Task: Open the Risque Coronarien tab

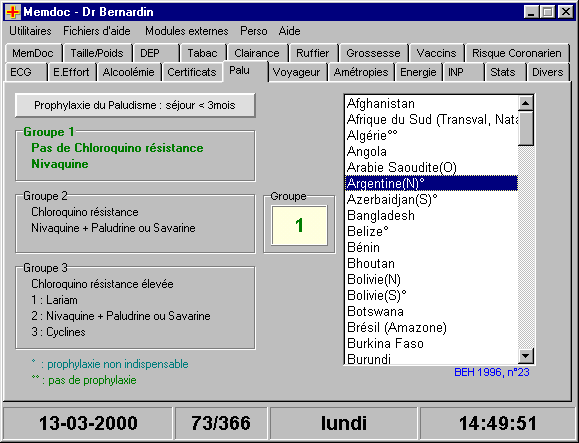Action: 517,53
